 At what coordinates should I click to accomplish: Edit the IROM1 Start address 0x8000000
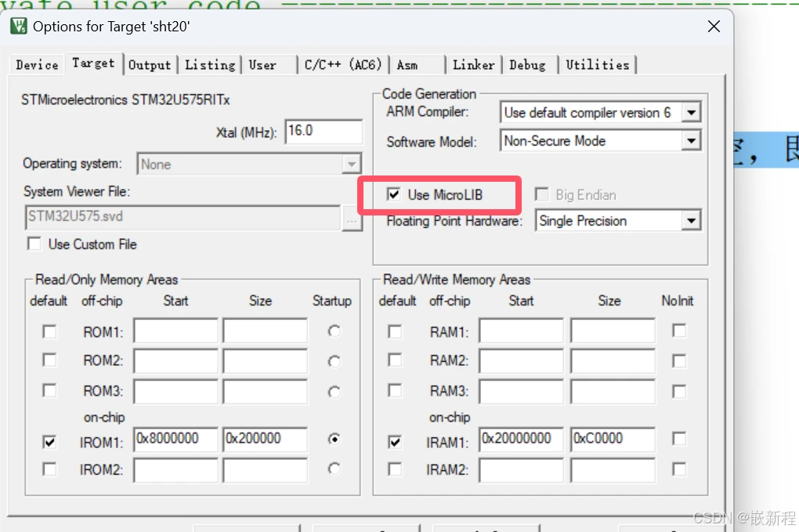point(175,440)
